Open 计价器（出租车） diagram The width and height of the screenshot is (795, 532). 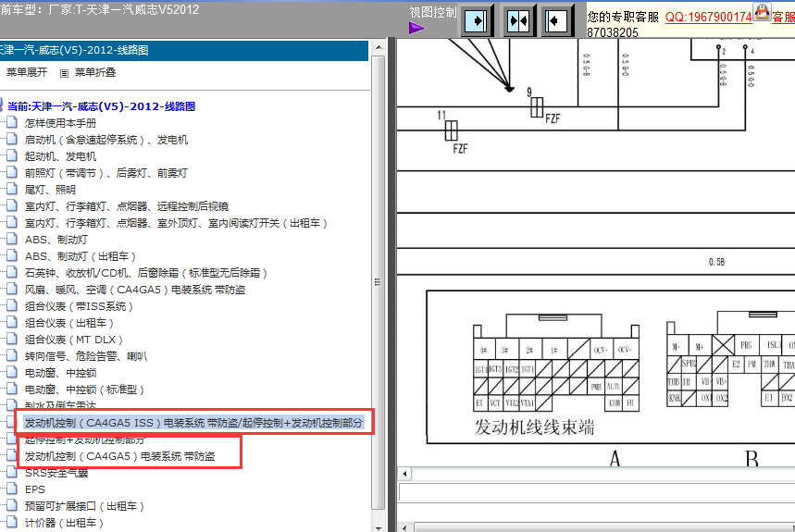(64, 523)
